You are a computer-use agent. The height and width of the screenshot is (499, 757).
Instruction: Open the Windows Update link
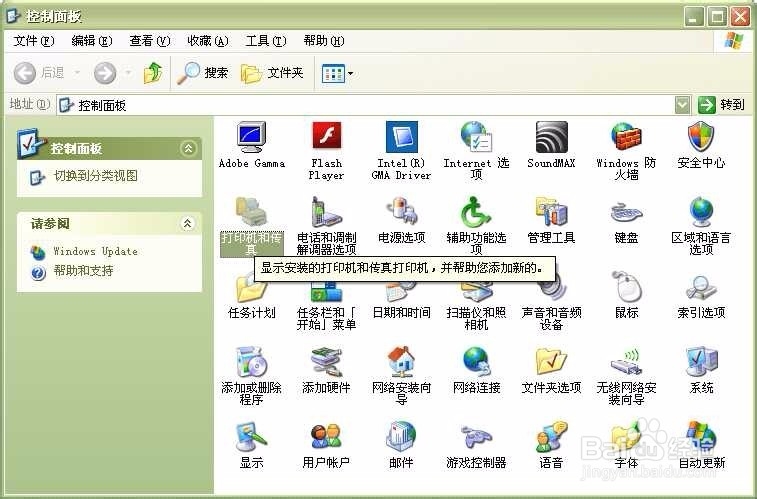[96, 251]
